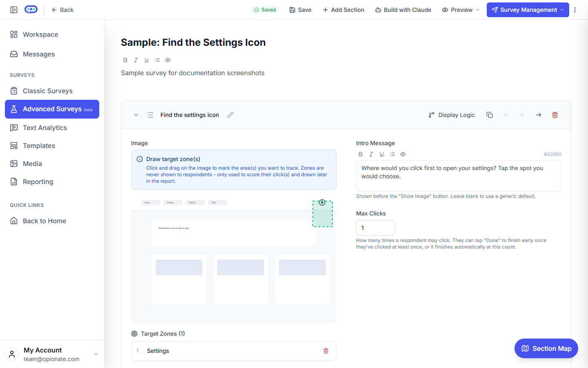Open the Preview dropdown

[461, 10]
